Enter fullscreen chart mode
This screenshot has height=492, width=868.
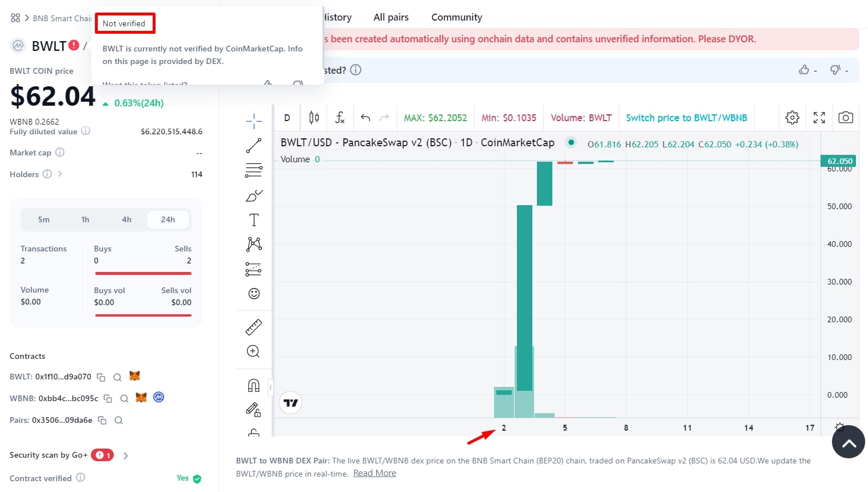point(819,118)
